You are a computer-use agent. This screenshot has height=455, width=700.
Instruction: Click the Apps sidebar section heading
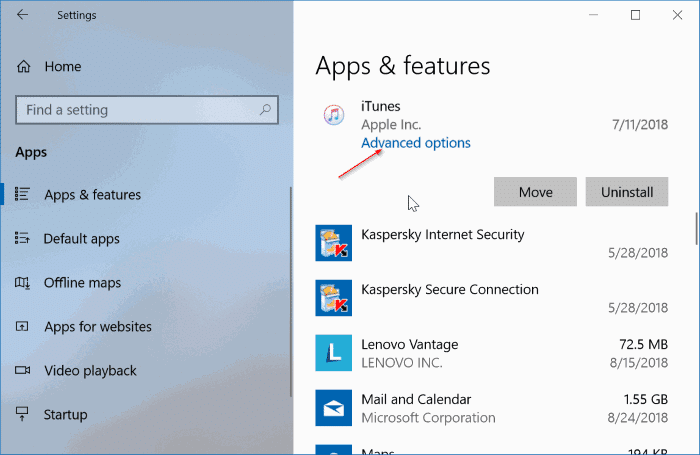point(31,152)
